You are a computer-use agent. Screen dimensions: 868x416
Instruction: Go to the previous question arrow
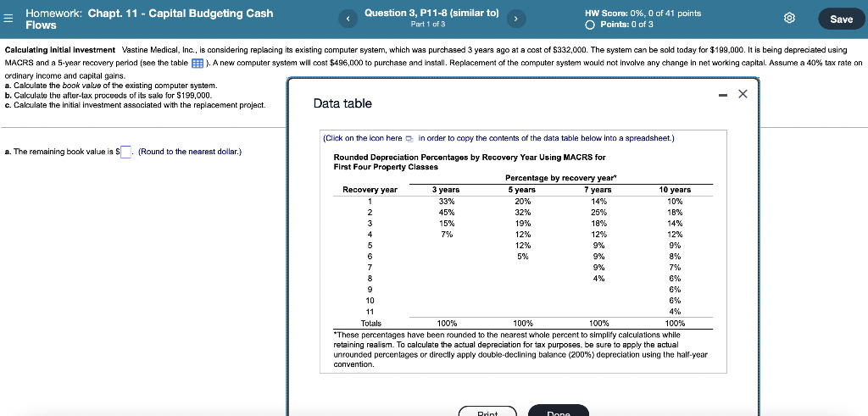(x=348, y=19)
